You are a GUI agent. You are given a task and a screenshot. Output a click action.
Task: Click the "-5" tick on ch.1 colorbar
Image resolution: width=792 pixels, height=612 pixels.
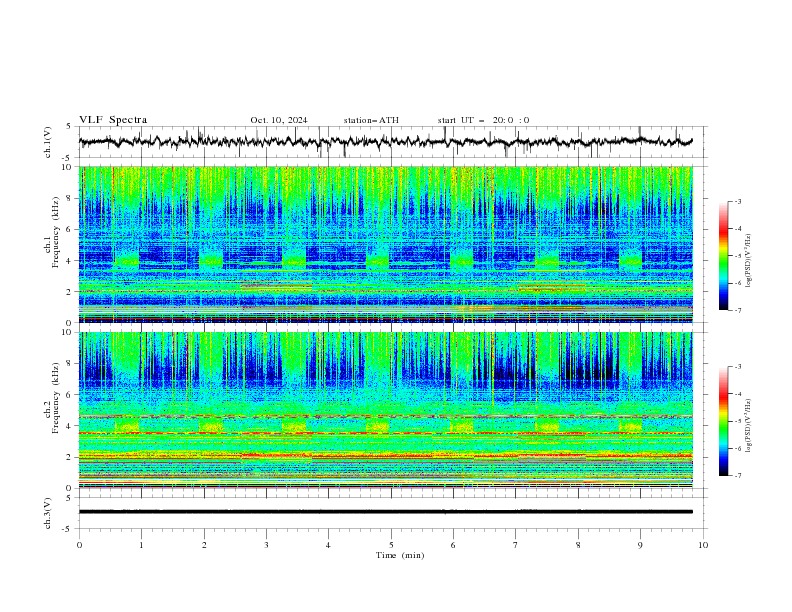click(738, 256)
